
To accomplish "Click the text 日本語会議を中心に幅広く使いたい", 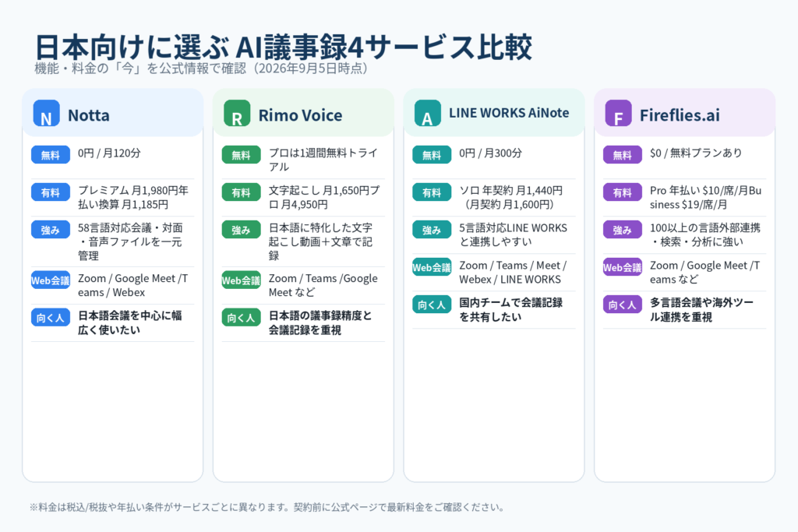I will (x=130, y=323).
